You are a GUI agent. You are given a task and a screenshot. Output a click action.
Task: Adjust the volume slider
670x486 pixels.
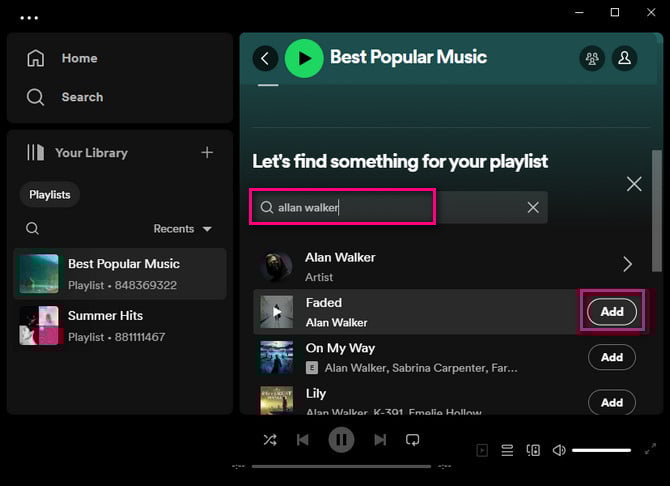pyautogui.click(x=601, y=450)
